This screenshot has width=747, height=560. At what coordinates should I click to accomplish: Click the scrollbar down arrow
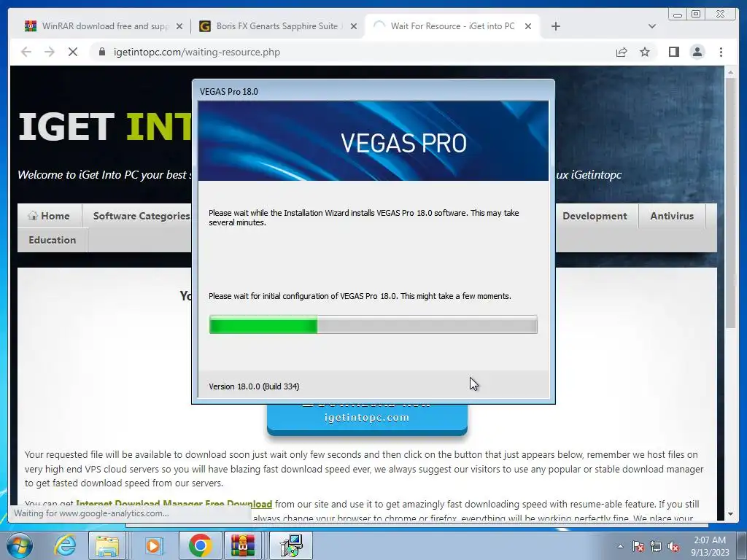730,514
